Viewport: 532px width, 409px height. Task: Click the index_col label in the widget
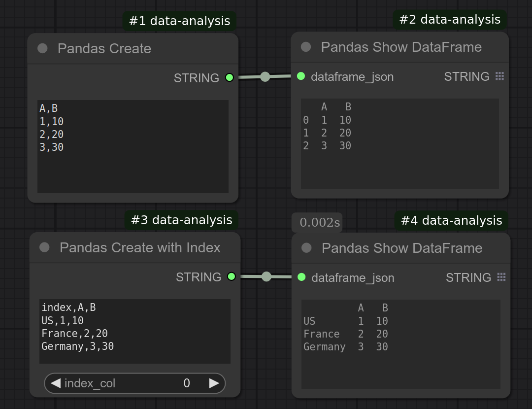[90, 383]
